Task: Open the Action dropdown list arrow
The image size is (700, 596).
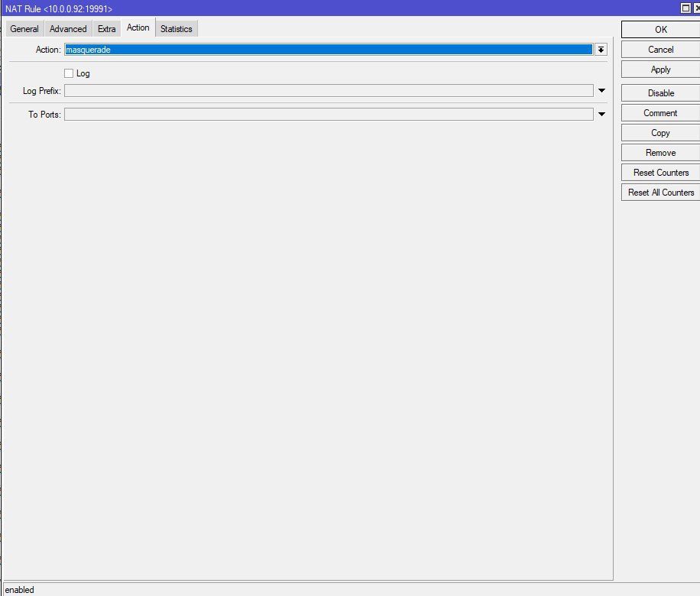Action: tap(601, 50)
